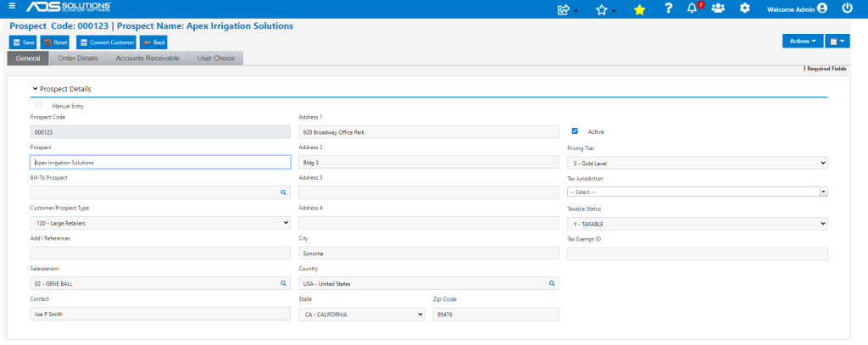868x345 pixels.
Task: Open the settings gear icon
Action: (x=745, y=8)
